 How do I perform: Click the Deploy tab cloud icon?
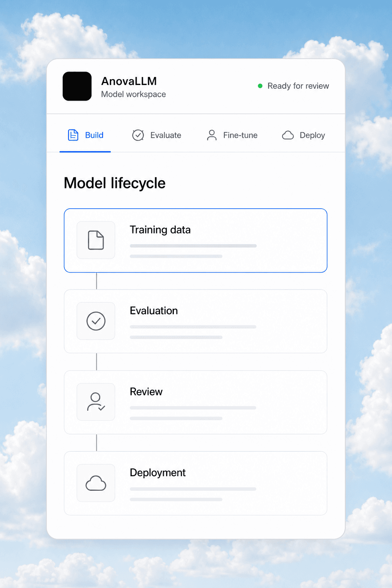(288, 135)
